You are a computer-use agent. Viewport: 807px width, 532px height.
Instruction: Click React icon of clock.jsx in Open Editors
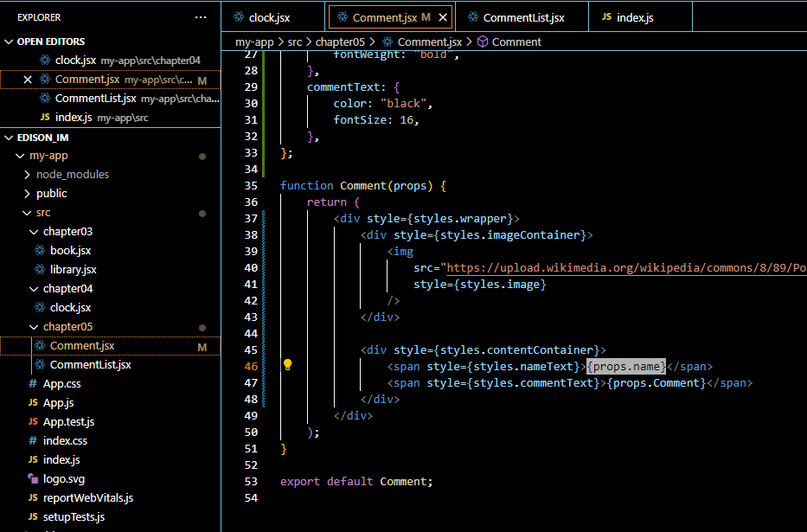click(45, 61)
